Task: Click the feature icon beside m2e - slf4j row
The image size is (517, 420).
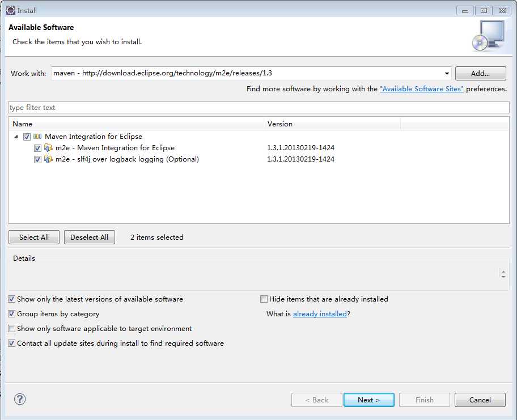Action: click(48, 159)
